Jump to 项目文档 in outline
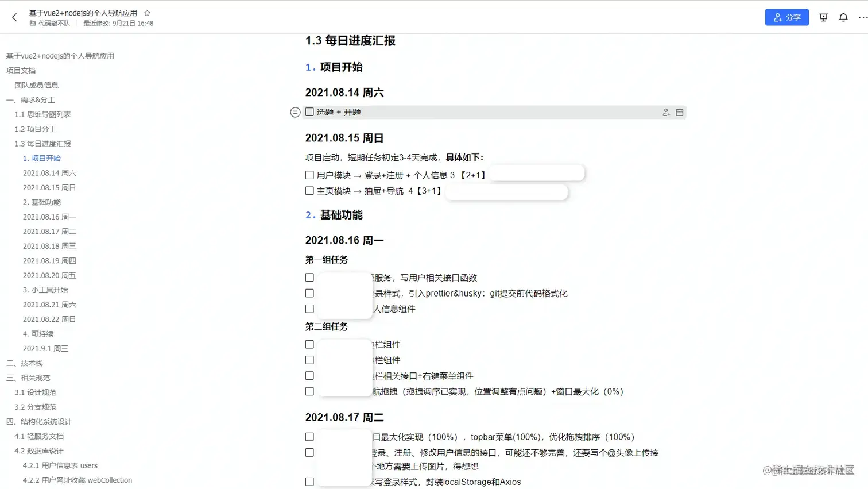Screen dimensions: 868x489 (21, 71)
